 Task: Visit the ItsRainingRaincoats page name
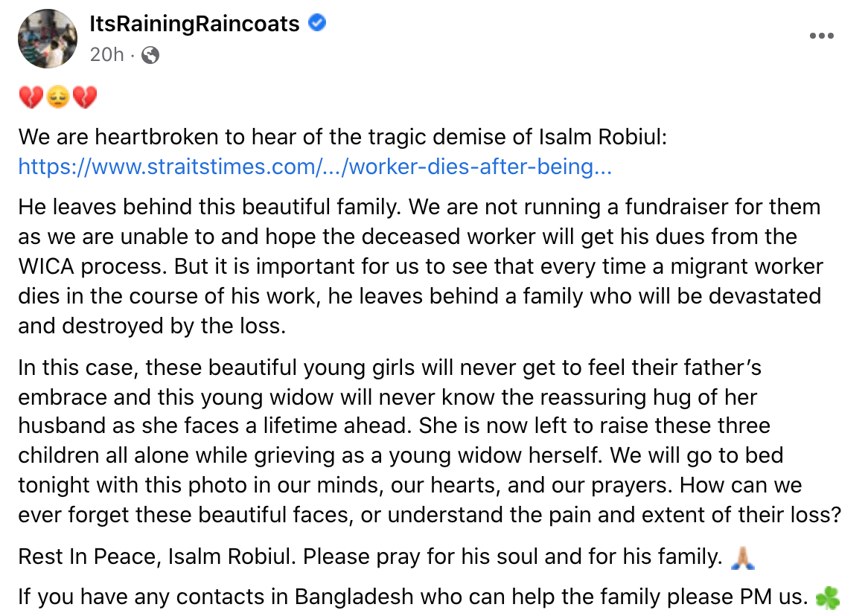coord(194,24)
